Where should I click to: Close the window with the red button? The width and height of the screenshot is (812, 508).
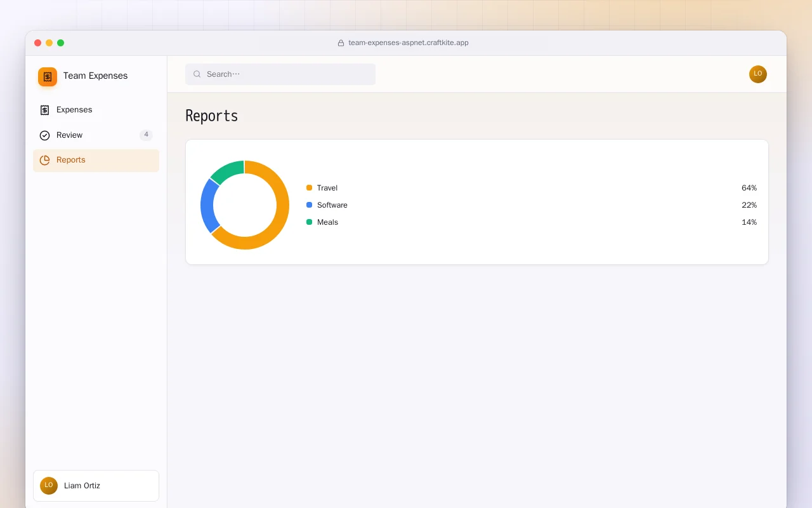[38, 43]
